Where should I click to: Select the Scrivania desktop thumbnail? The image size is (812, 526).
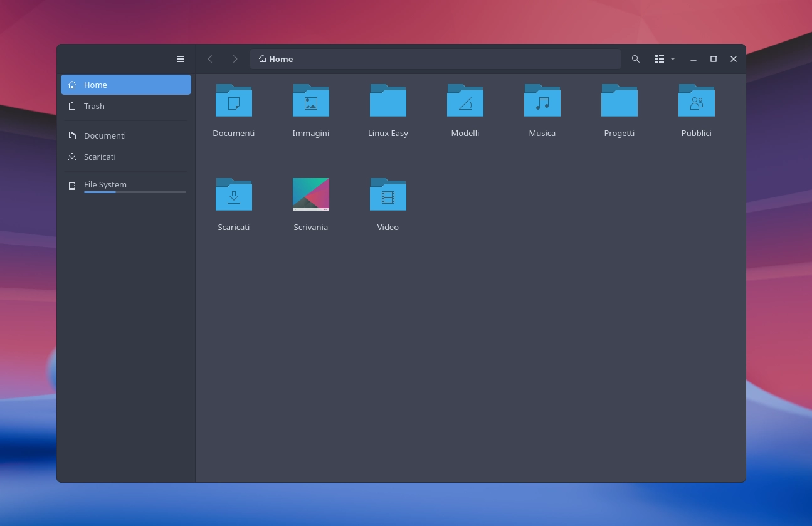pos(311,194)
